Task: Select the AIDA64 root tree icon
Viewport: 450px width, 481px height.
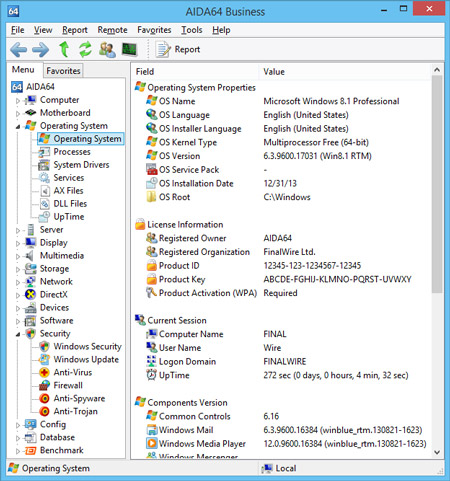Action: click(x=17, y=87)
